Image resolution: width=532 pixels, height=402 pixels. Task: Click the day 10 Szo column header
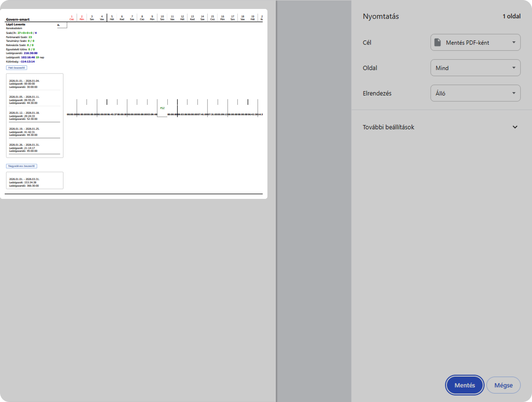coord(162,18)
